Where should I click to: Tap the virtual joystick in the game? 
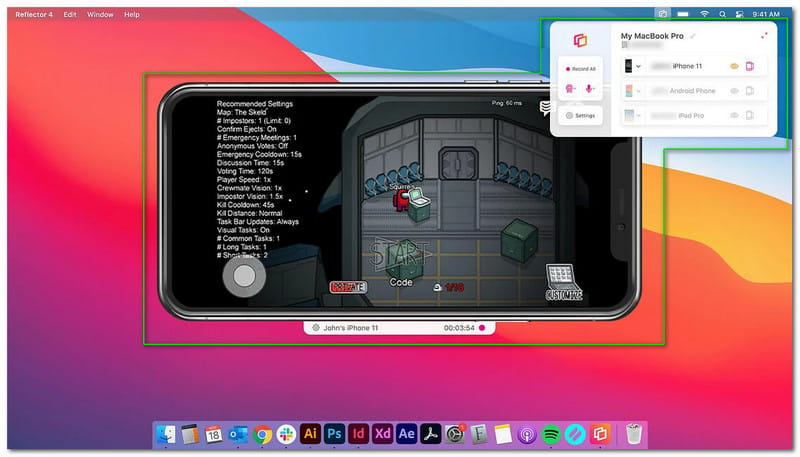click(244, 276)
